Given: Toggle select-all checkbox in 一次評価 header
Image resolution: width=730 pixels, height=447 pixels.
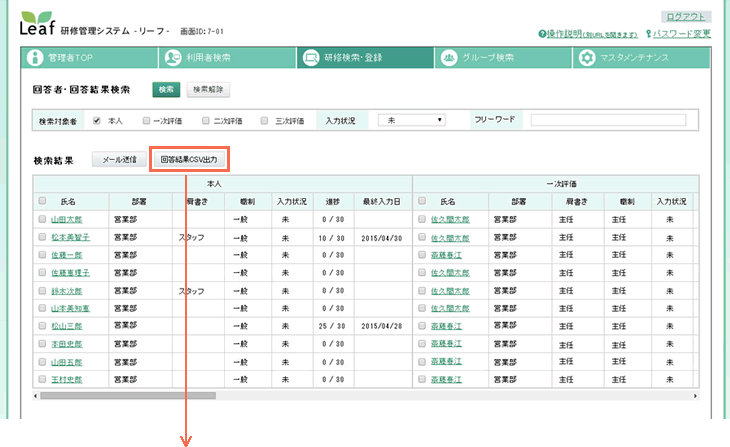Looking at the screenshot, I should (x=422, y=201).
